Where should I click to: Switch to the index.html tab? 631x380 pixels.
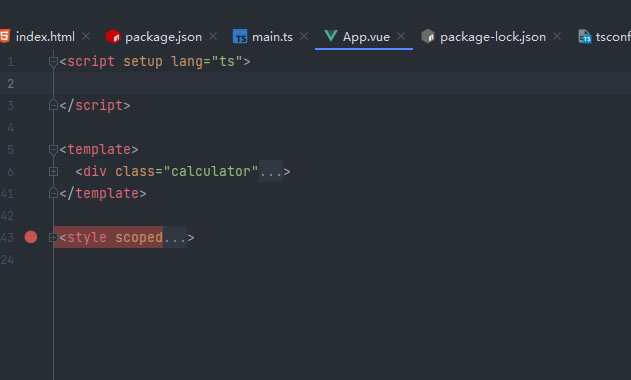45,37
